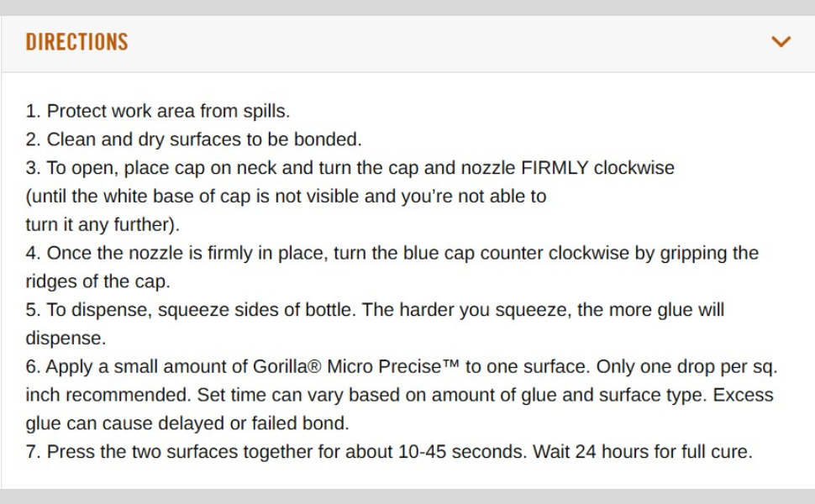
Task: Click step 1 about protecting work area
Action: click(158, 111)
